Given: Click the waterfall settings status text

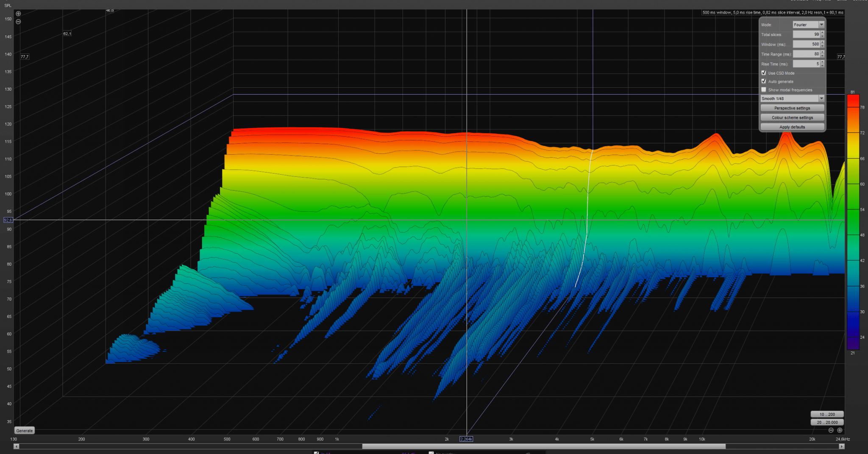Looking at the screenshot, I should pyautogui.click(x=773, y=13).
